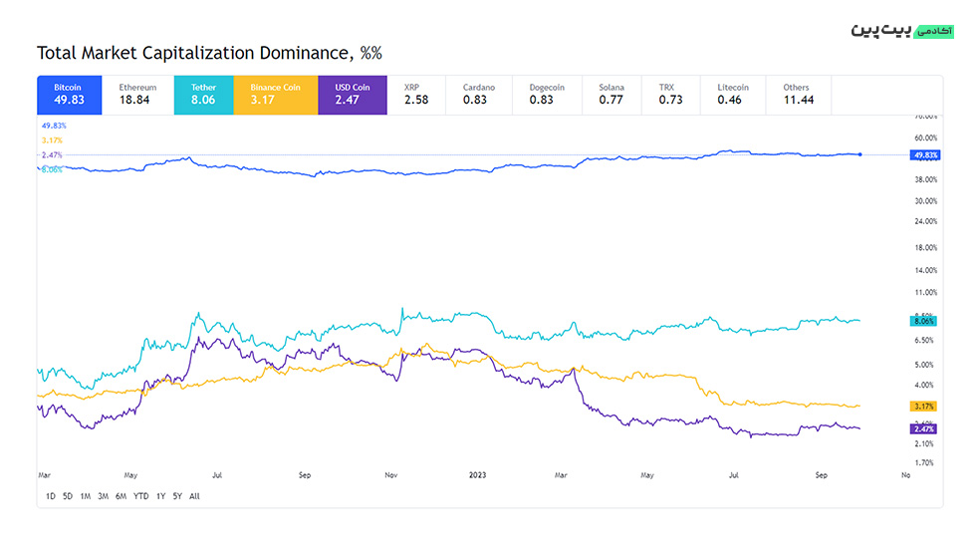980x552 pixels.
Task: Click the 1.70% price scale label
Action: [924, 463]
